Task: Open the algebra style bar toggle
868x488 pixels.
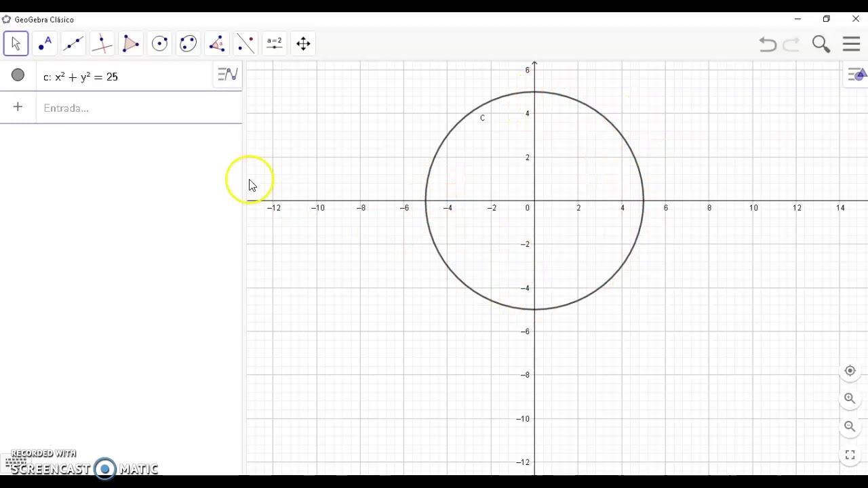Action: pos(228,74)
